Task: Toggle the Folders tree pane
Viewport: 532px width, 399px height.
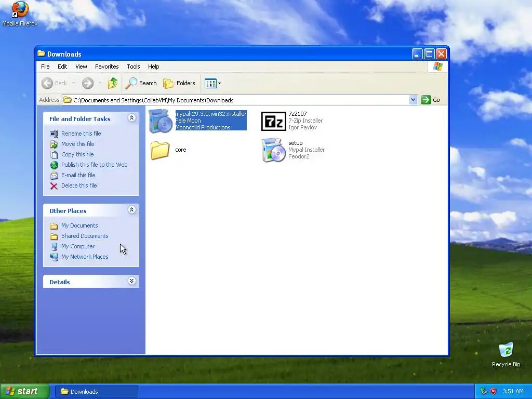Action: click(x=179, y=83)
